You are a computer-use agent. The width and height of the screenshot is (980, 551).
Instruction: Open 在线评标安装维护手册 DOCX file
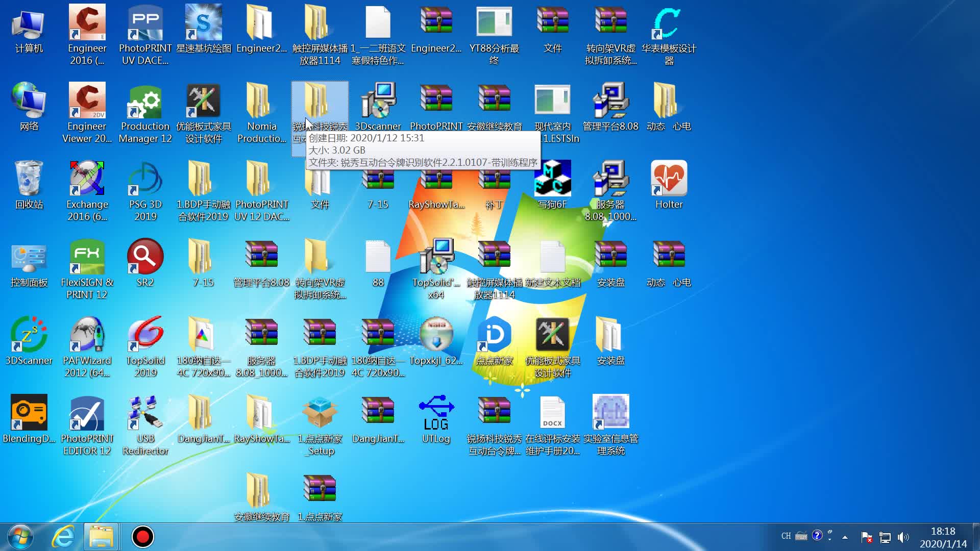(552, 425)
